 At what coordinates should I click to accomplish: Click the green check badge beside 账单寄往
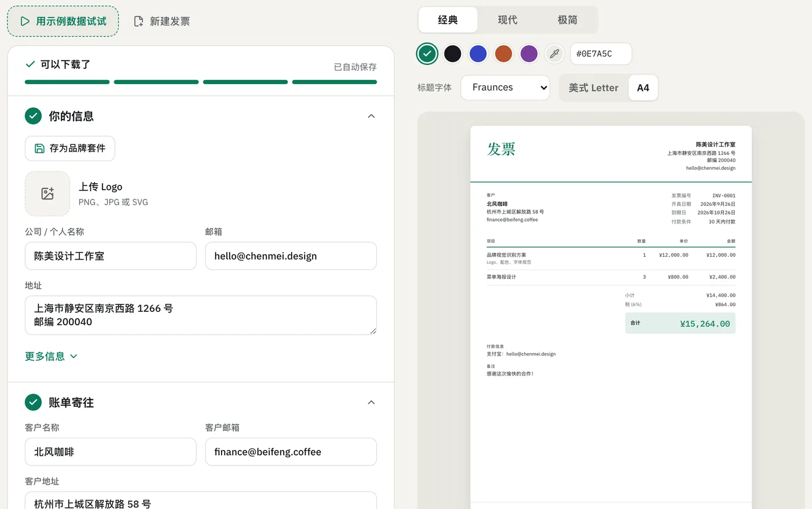point(33,402)
